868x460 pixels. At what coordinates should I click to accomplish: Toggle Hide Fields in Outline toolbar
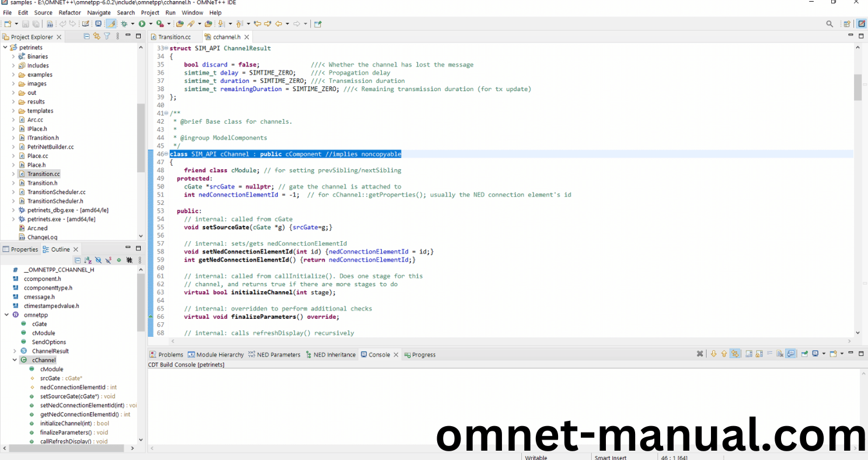(x=98, y=260)
